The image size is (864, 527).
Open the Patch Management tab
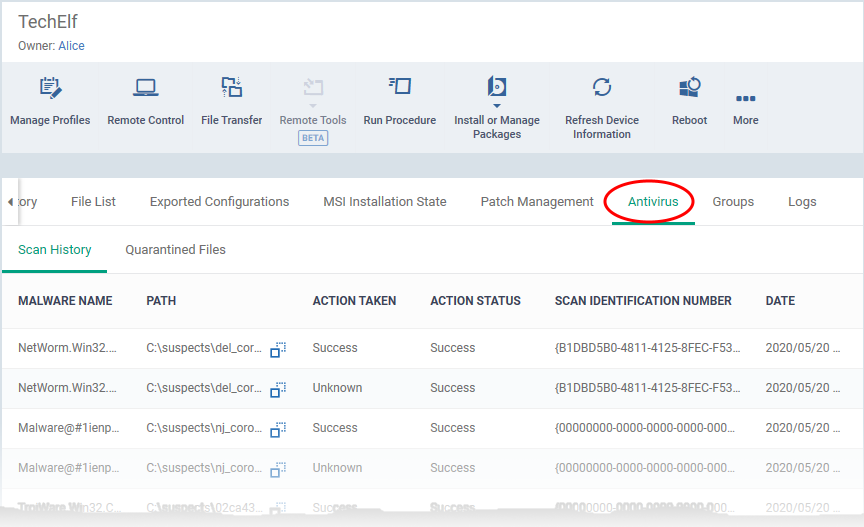(x=537, y=202)
